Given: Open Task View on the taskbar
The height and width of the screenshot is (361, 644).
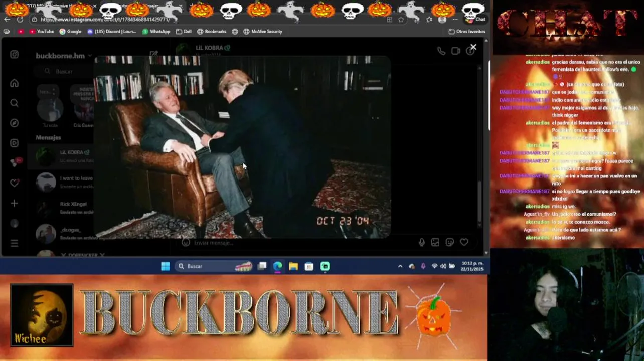Looking at the screenshot, I should click(262, 266).
